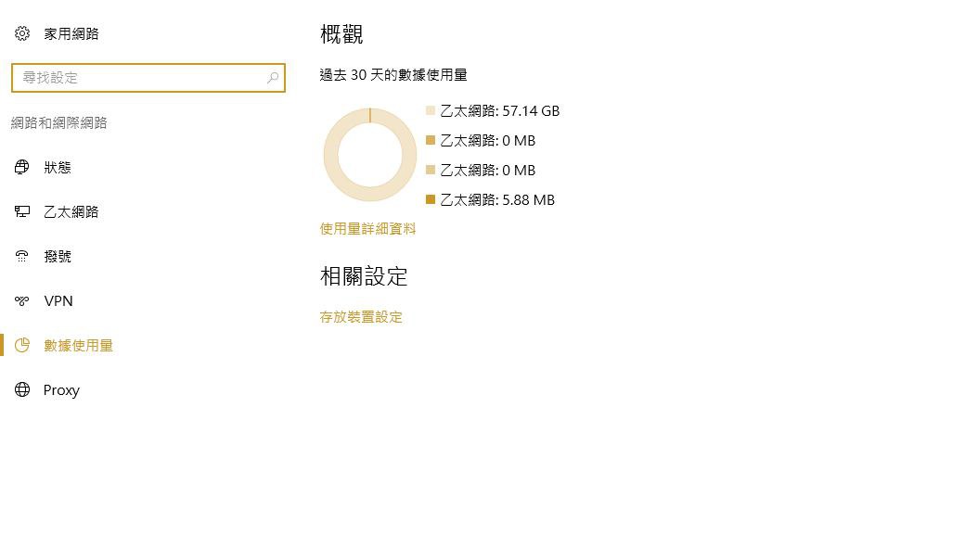Click the 狀態 globe icon in the sidebar

22,168
